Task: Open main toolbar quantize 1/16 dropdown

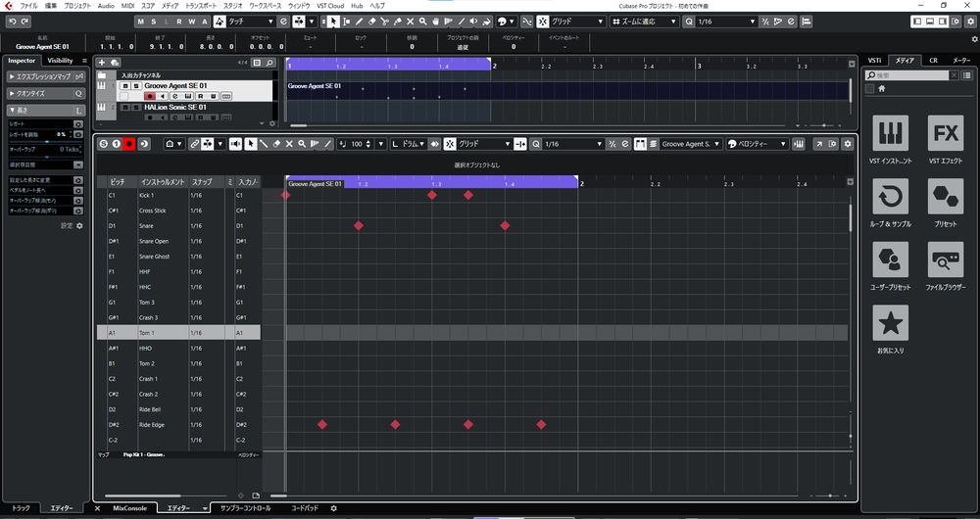Action: [x=726, y=22]
